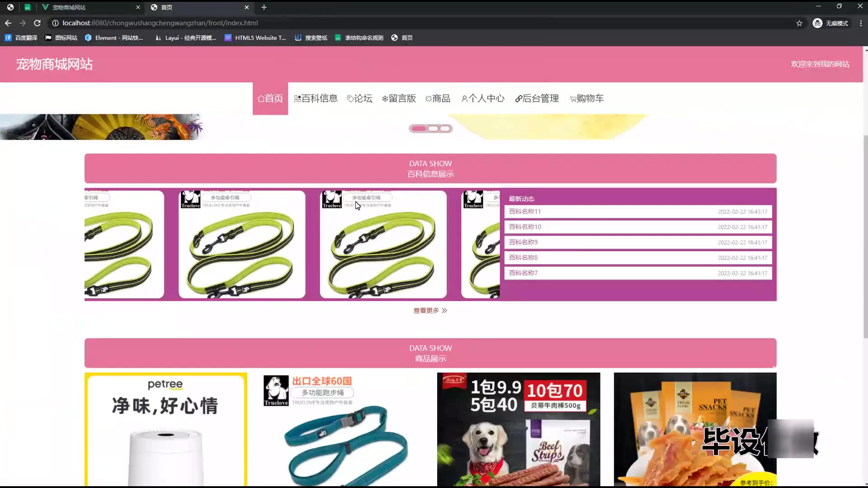Click the browser reload icon
This screenshot has width=868, height=488.
coord(38,23)
